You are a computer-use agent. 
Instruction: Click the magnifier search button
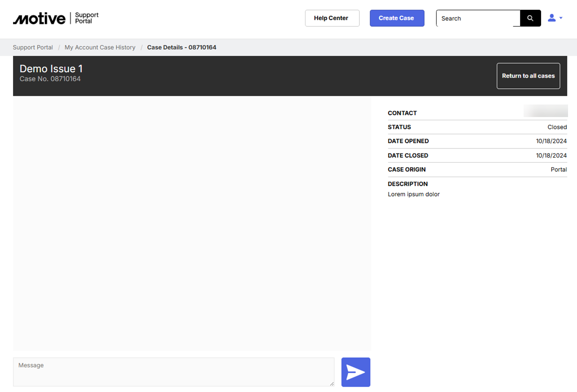[x=530, y=18]
